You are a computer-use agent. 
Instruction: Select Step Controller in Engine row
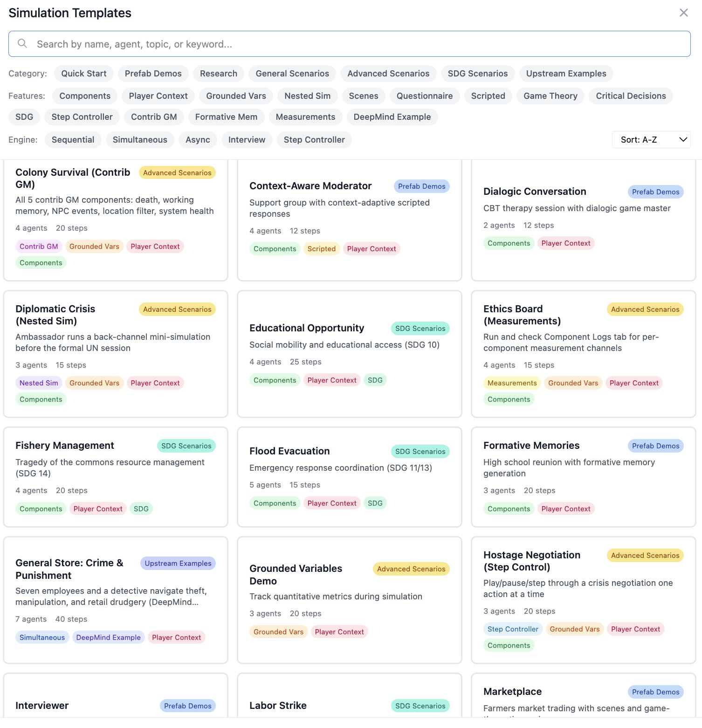tap(314, 140)
